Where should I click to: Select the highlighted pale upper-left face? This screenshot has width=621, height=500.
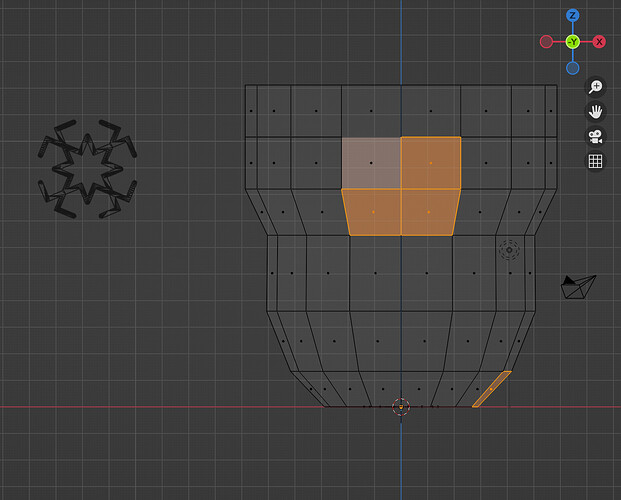(x=371, y=163)
